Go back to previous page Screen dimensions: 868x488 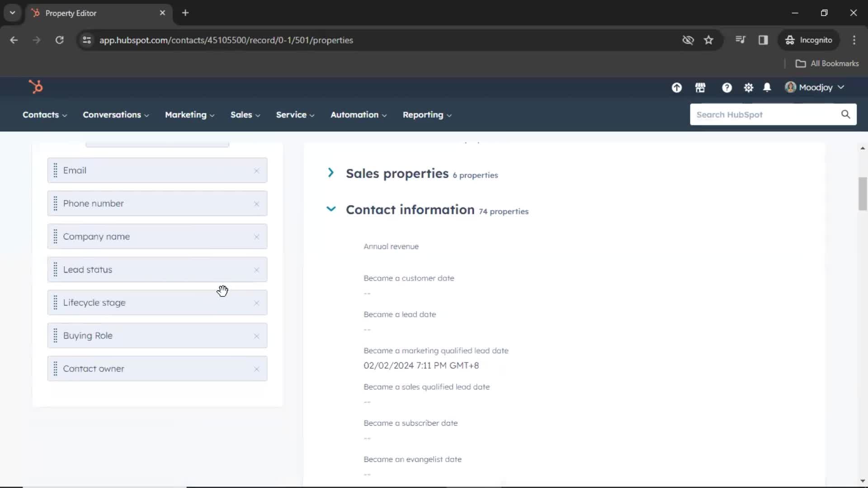click(x=14, y=40)
